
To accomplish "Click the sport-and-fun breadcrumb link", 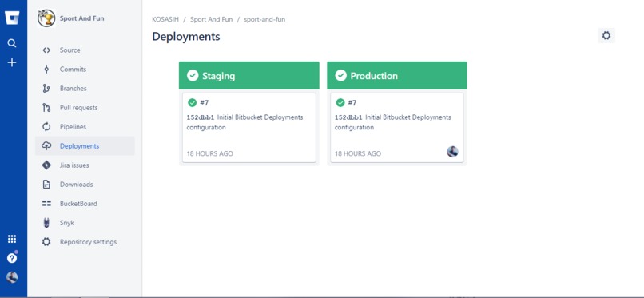I will click(x=264, y=19).
